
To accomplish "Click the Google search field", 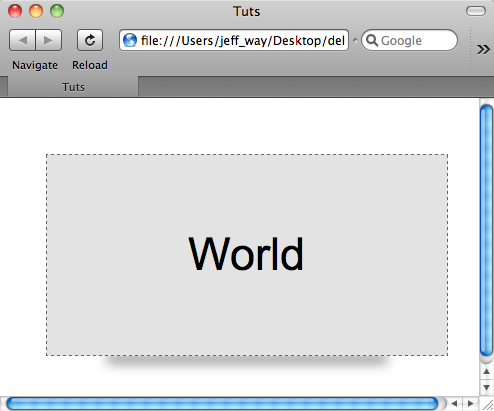I will [409, 40].
